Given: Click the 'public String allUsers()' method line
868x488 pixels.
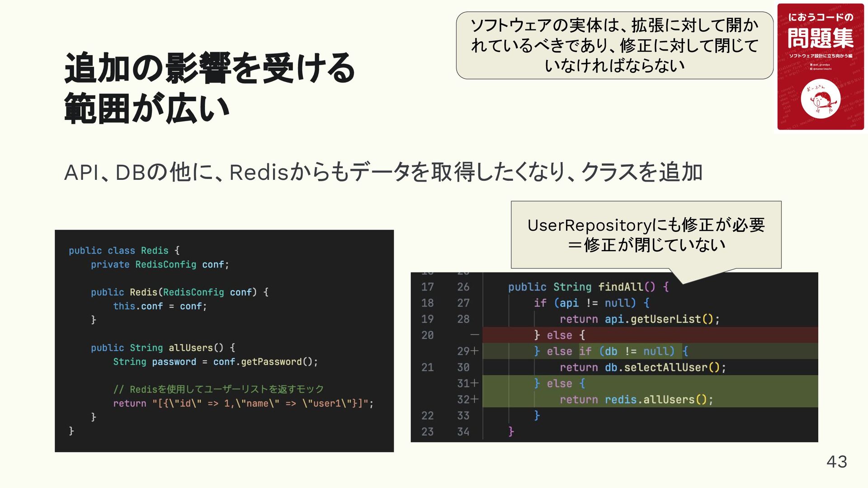Looking at the screenshot, I should 163,348.
